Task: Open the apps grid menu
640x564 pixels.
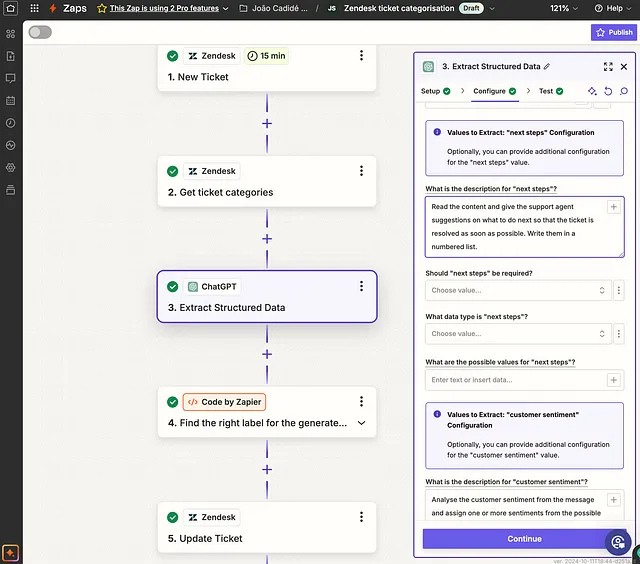Action: pyautogui.click(x=35, y=8)
